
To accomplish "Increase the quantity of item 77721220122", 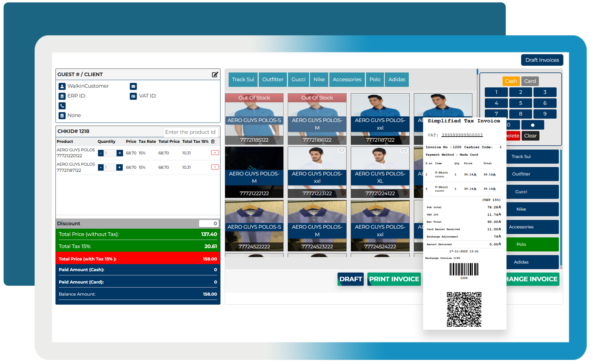I will [119, 153].
